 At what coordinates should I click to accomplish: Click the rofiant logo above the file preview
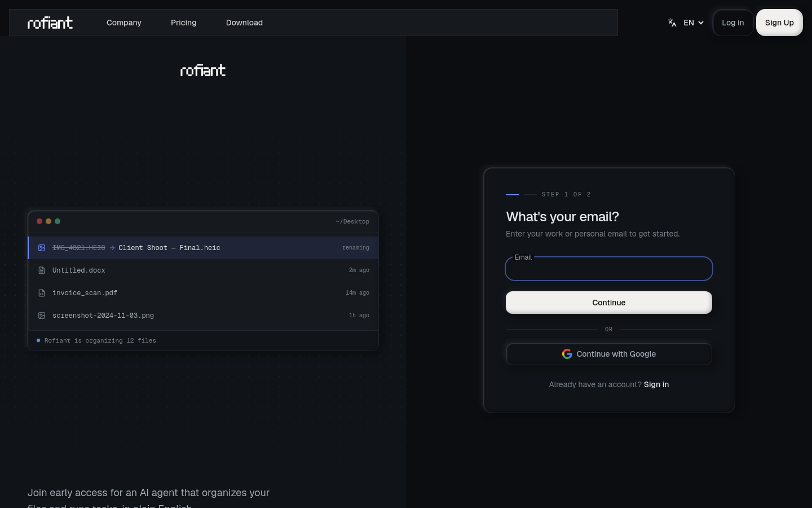(x=203, y=71)
